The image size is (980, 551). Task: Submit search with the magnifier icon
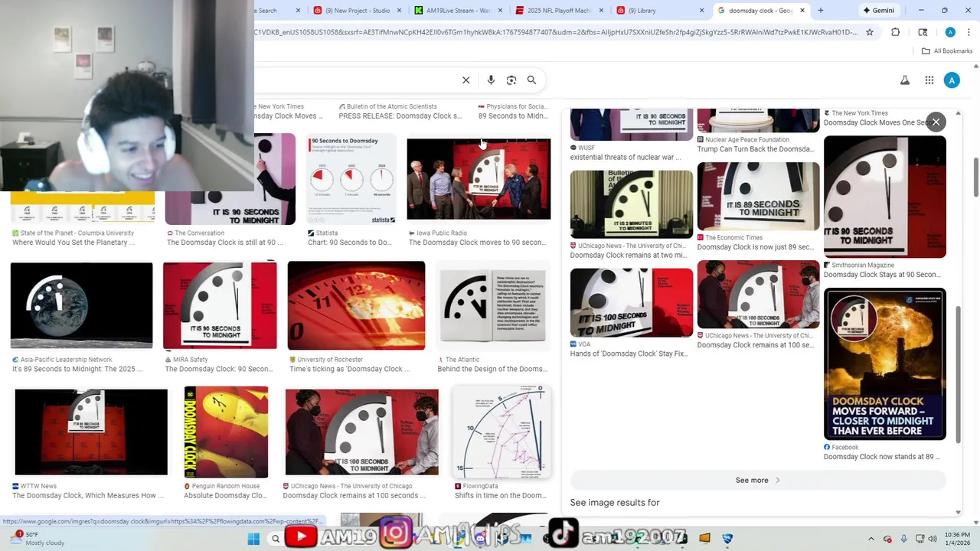[x=531, y=80]
